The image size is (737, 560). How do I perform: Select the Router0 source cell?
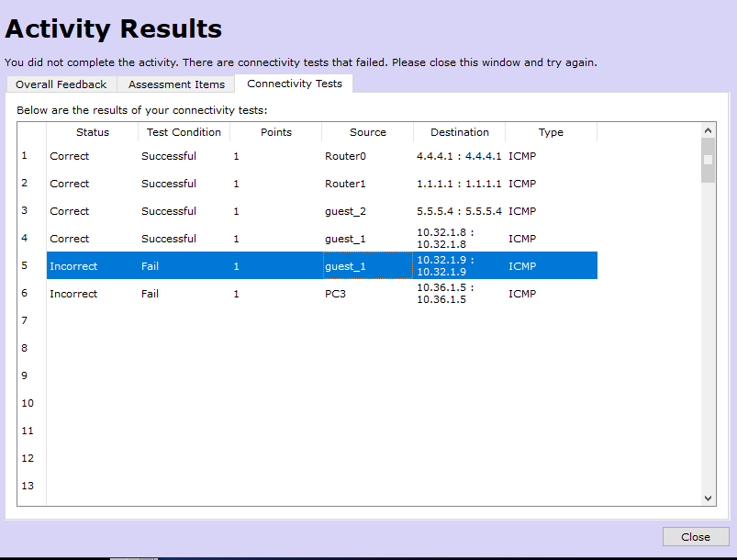coord(367,156)
